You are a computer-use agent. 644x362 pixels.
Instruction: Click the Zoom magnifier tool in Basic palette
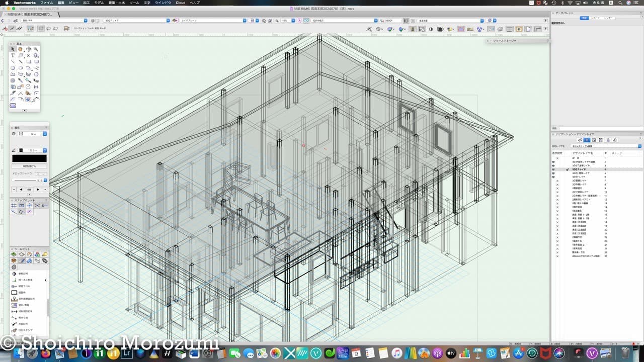click(x=36, y=49)
